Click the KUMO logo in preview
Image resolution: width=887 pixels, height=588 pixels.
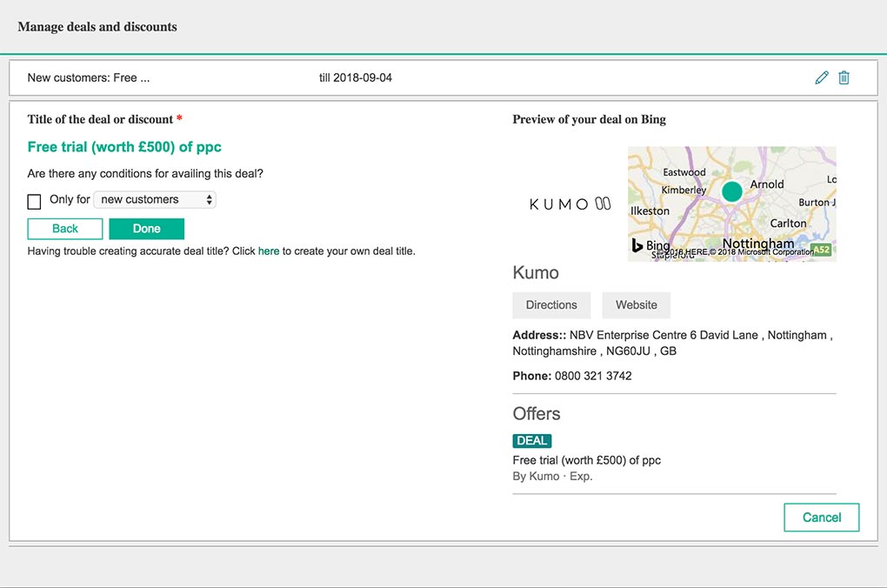tap(570, 204)
